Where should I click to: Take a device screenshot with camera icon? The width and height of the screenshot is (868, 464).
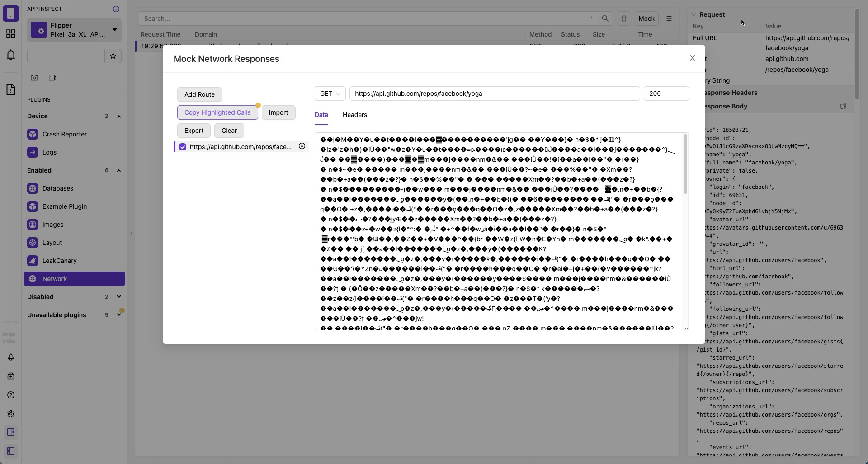point(34,78)
